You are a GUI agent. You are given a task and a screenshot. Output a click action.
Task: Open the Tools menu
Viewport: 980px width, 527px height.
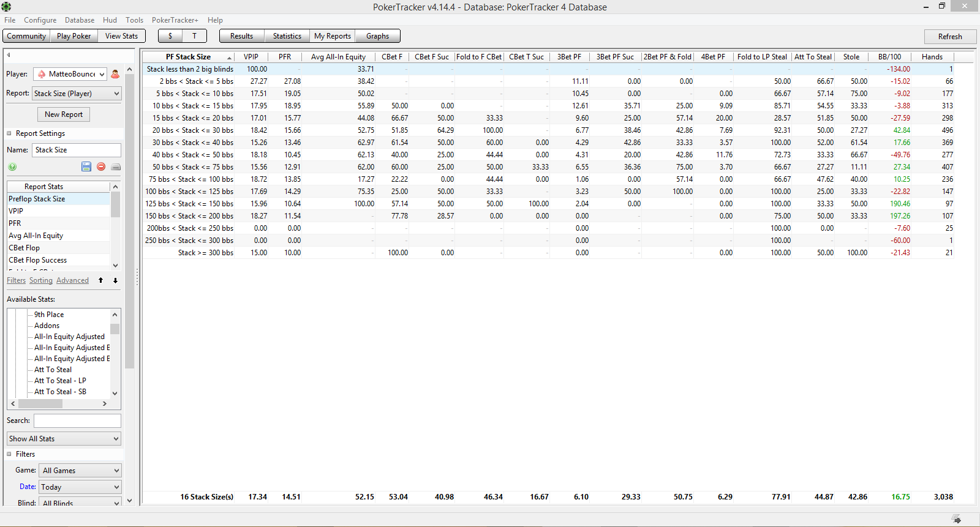[x=134, y=20]
